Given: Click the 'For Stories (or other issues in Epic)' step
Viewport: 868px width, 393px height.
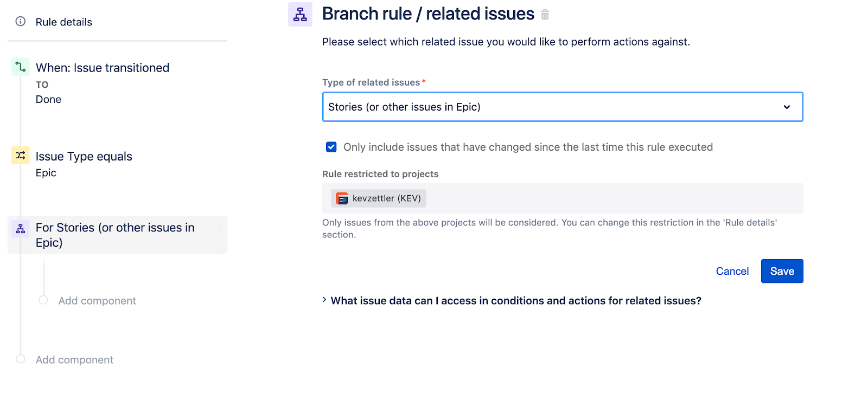Looking at the screenshot, I should click(x=115, y=235).
